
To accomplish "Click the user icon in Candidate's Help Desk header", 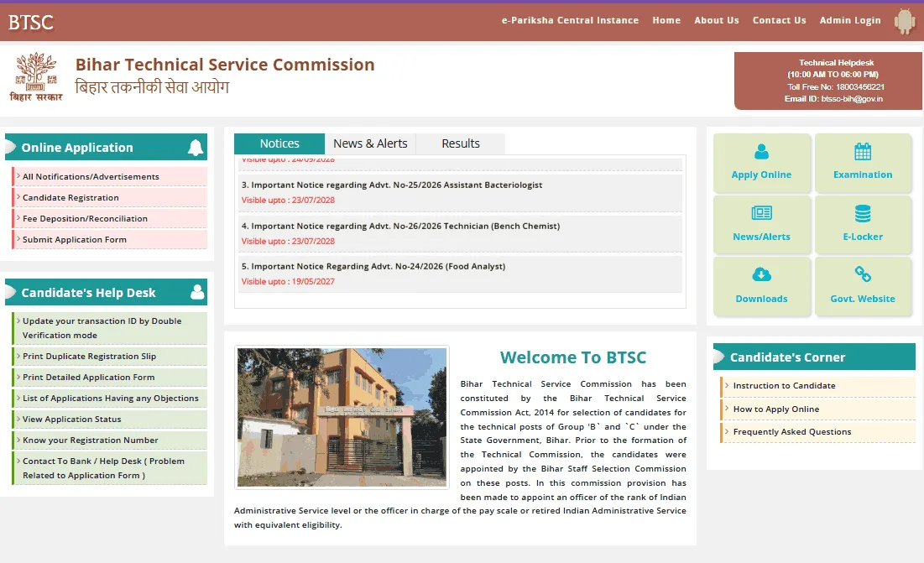I will tap(197, 292).
